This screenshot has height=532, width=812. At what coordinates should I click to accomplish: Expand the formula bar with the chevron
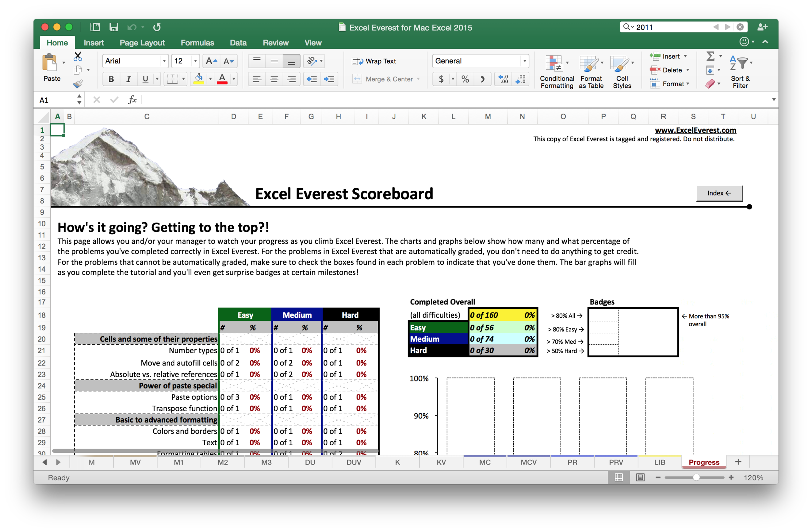point(774,100)
